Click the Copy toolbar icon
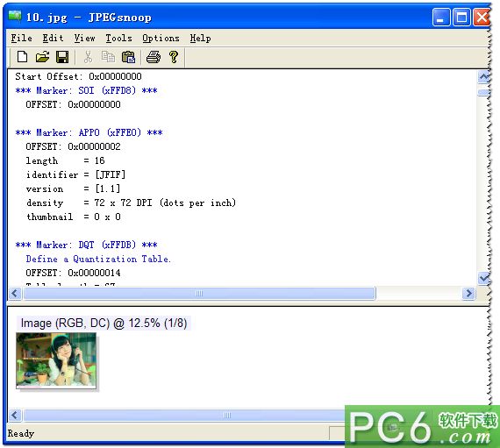This screenshot has width=500, height=448. click(108, 57)
